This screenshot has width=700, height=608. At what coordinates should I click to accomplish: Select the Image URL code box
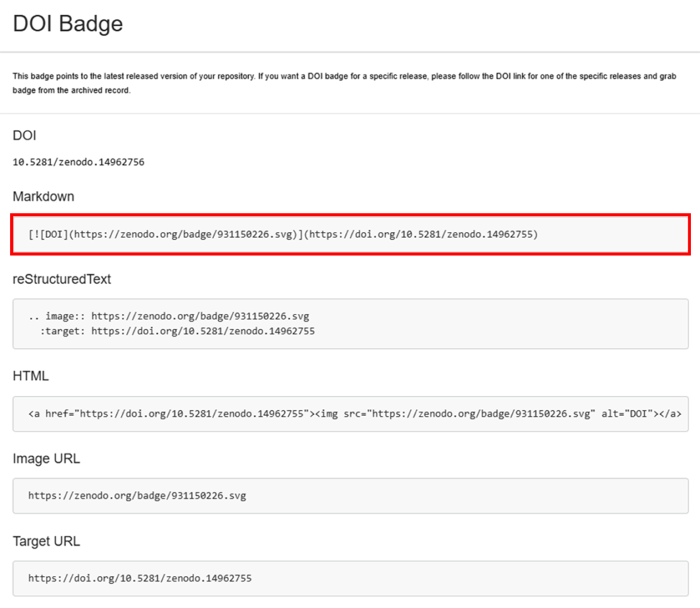pyautogui.click(x=351, y=496)
